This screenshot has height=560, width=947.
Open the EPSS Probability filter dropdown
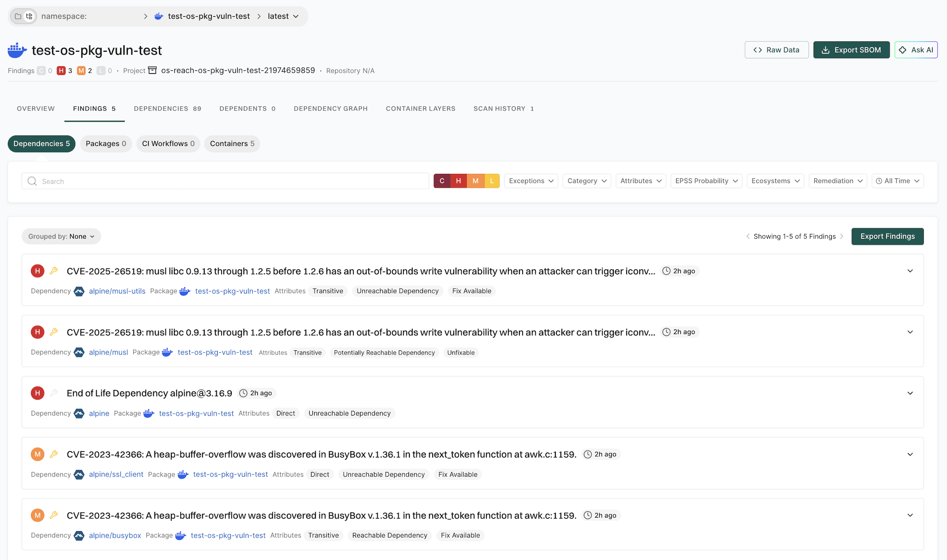point(705,181)
